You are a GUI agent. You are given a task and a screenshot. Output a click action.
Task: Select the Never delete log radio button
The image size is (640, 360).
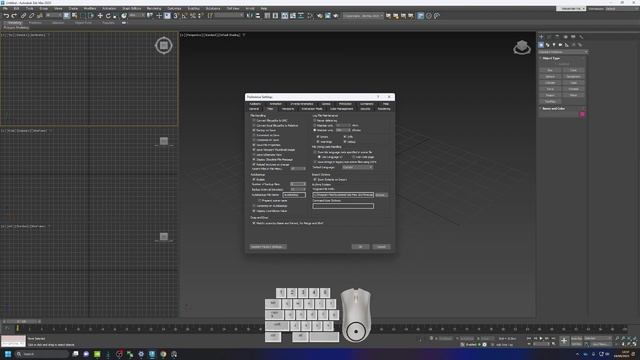click(315, 120)
